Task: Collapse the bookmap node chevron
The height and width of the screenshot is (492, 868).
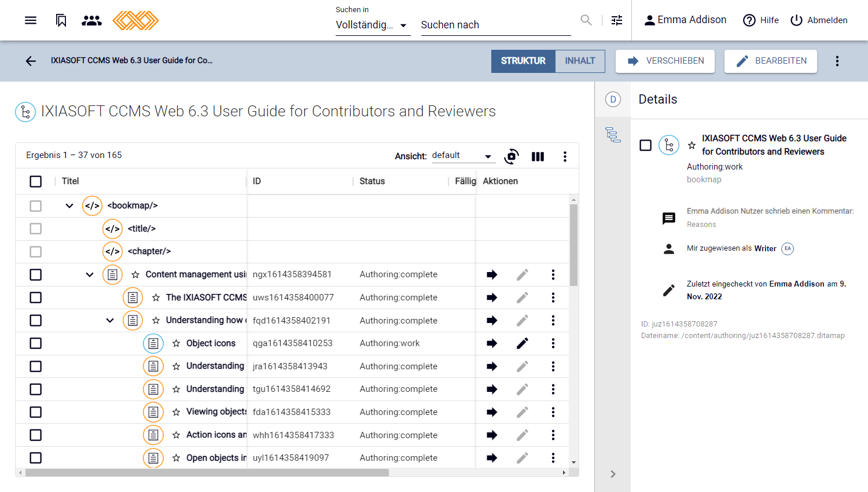Action: pyautogui.click(x=69, y=206)
